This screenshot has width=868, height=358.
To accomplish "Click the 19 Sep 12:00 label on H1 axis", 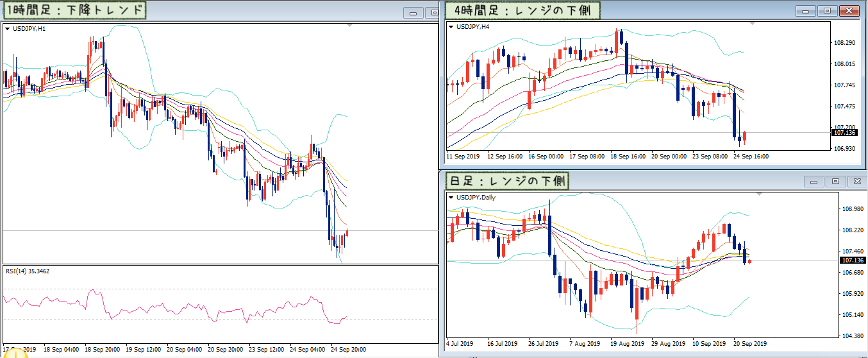I will coord(144,350).
